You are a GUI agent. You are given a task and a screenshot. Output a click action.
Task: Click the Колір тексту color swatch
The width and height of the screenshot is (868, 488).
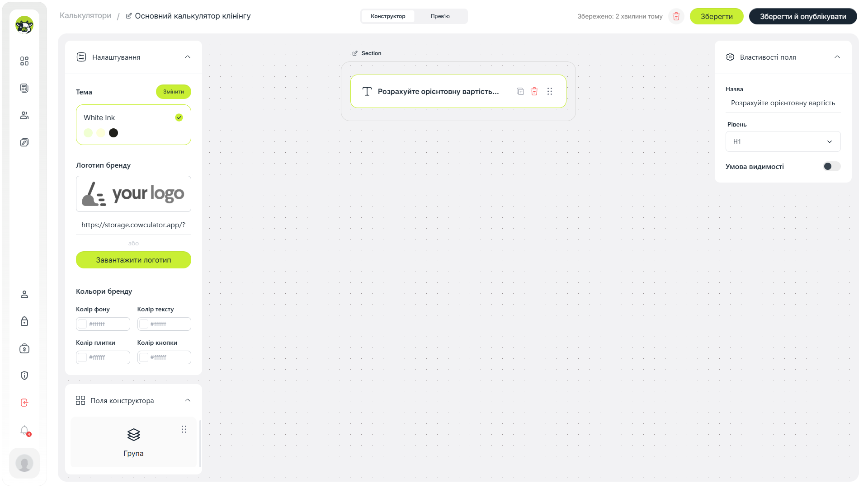point(144,324)
